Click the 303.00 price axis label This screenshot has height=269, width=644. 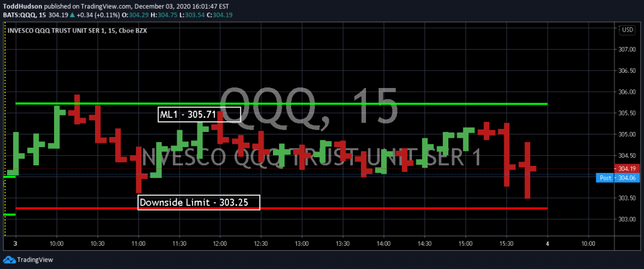[627, 219]
